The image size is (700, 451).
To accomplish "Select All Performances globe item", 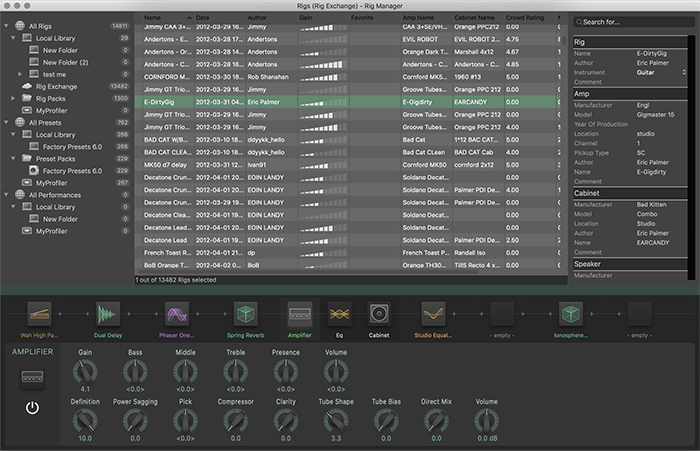I will pyautogui.click(x=55, y=195).
